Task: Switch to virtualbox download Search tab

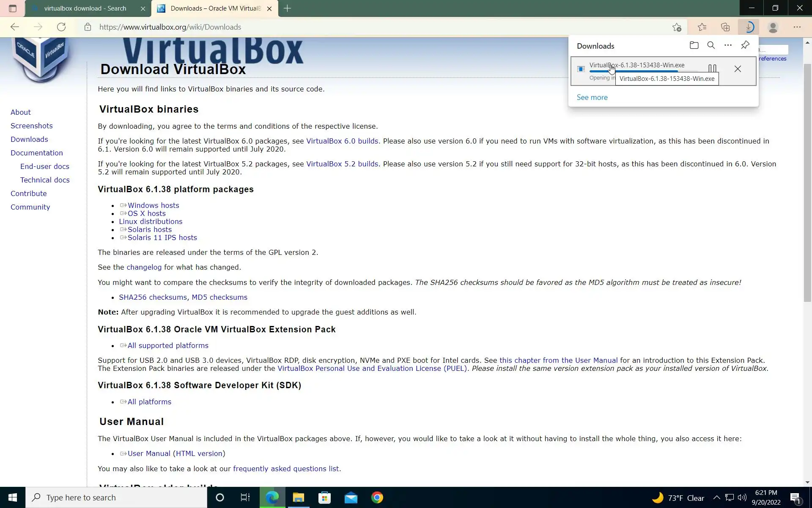Action: (85, 8)
